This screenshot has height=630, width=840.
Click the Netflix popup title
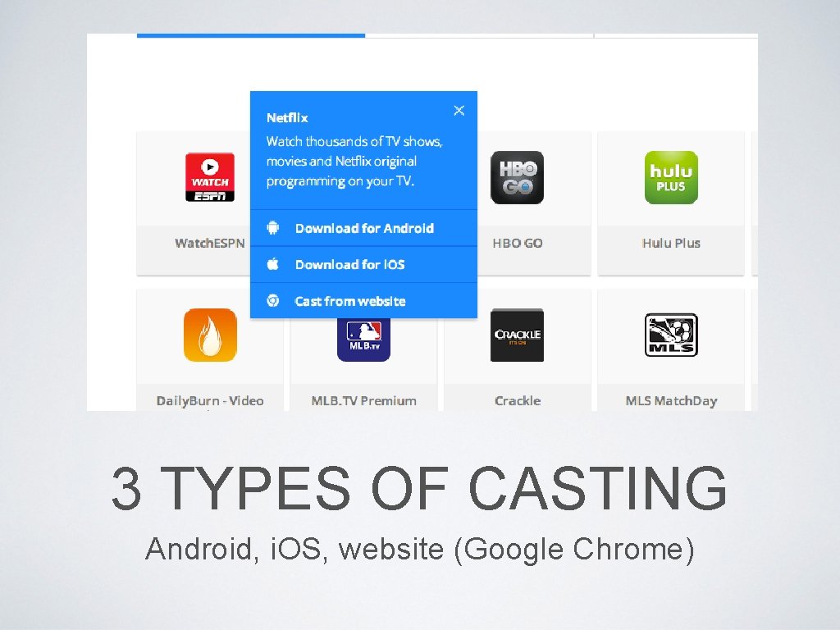point(287,118)
